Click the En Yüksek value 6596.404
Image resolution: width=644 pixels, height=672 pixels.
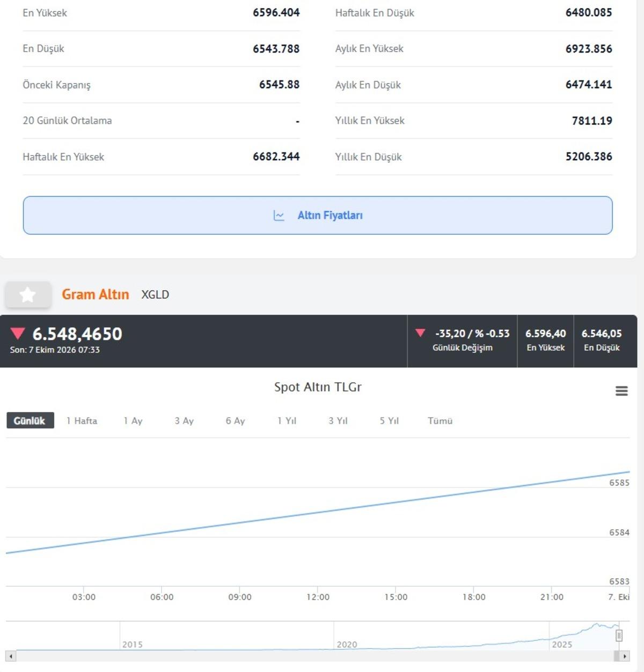276,12
